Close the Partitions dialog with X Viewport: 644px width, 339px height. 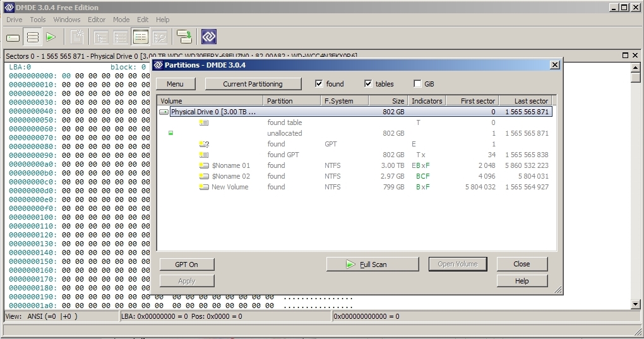[x=554, y=65]
